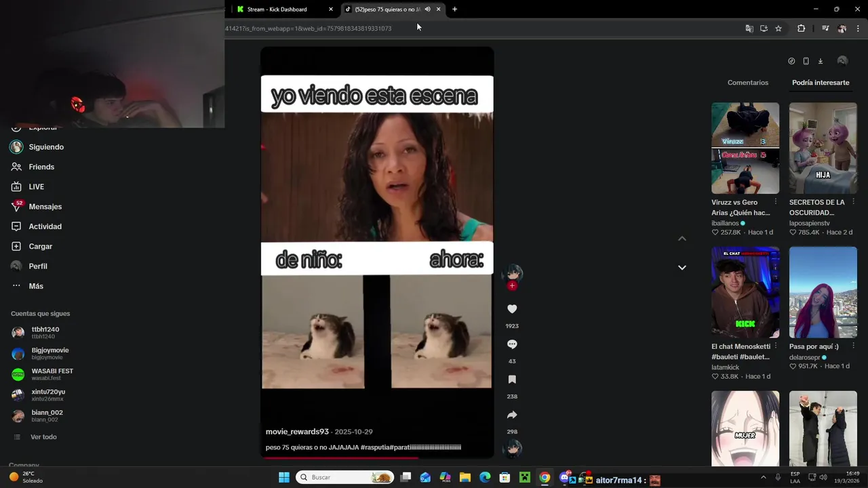Viewport: 868px width, 488px height.
Task: Open Chrome extensions puzzle icon
Action: 801,28
